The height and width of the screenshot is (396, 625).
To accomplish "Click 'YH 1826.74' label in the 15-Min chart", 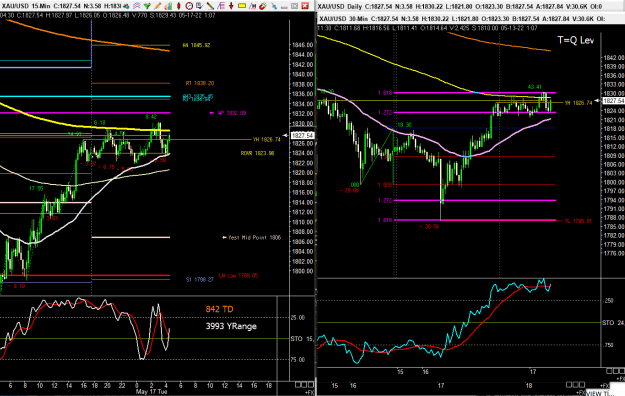I will click(x=267, y=140).
